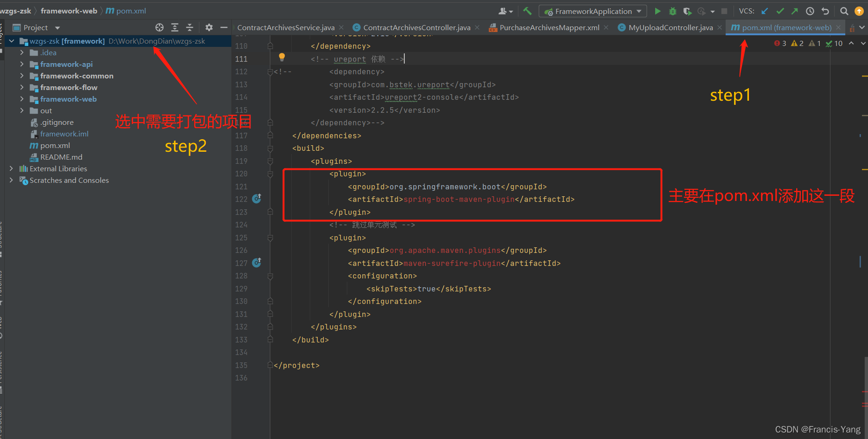Screen dimensions: 868x439
Task: Click Expand All in Project panel
Action: pos(175,27)
